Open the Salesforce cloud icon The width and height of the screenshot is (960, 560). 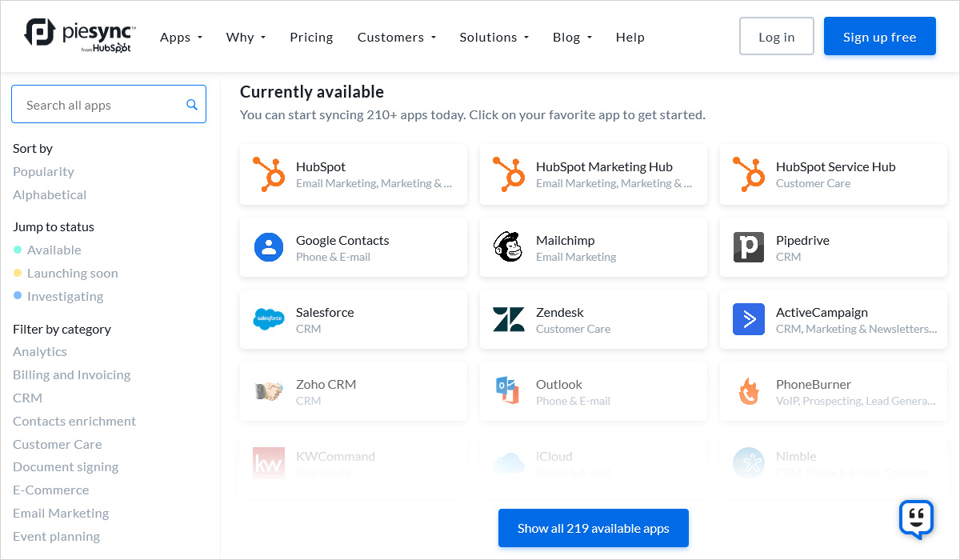(269, 319)
